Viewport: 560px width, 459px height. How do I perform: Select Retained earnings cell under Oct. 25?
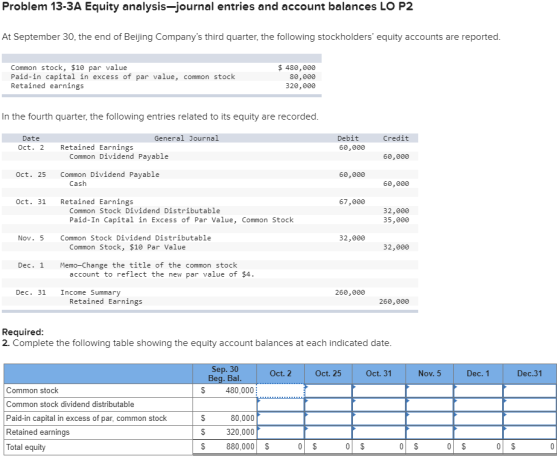click(x=328, y=432)
